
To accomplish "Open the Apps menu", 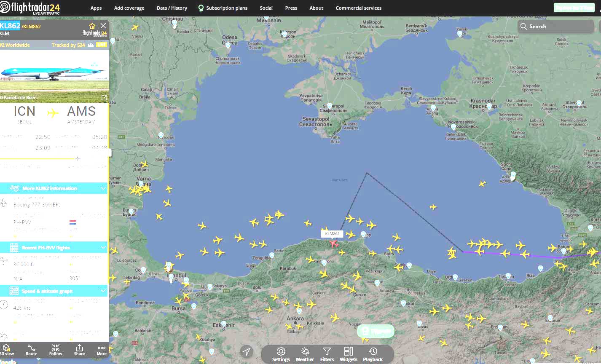I will [x=96, y=8].
